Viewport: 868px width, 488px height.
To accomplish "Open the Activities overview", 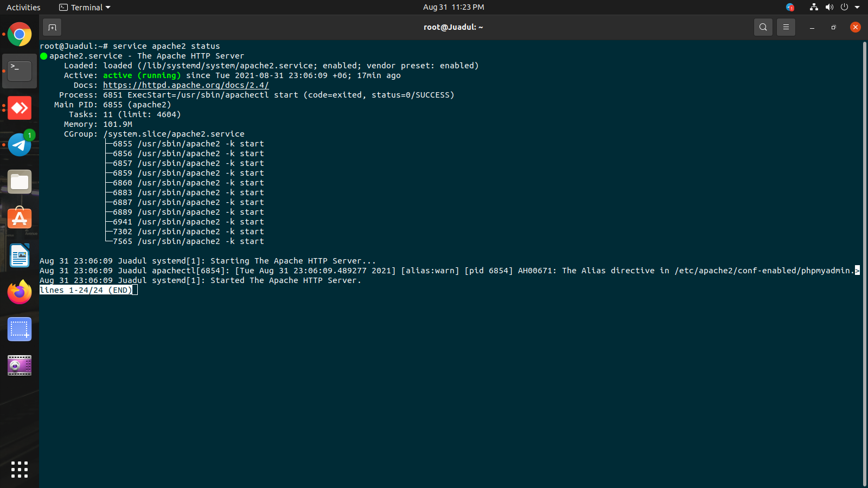I will click(x=23, y=7).
